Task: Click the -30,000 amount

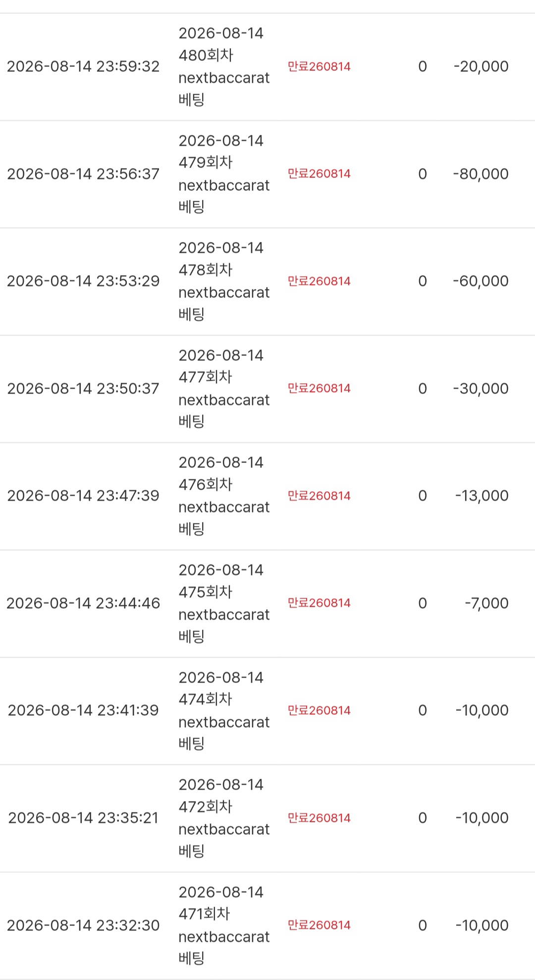Action: tap(481, 389)
